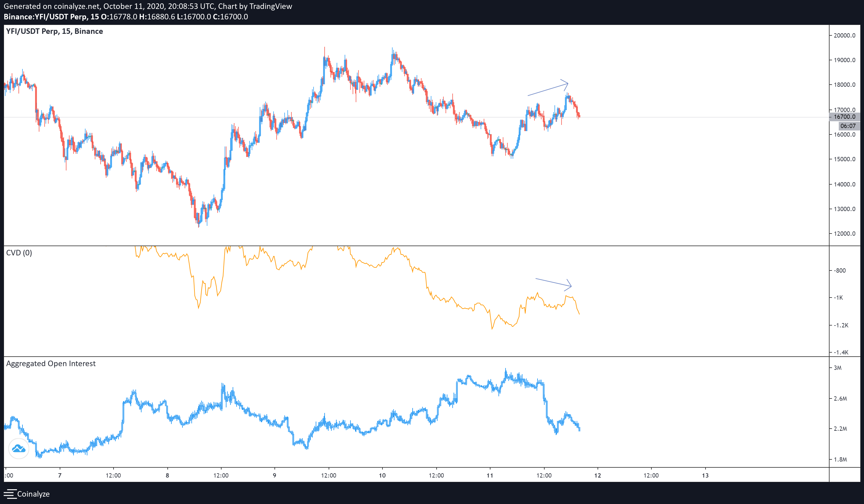The width and height of the screenshot is (864, 504).
Task: Select the Aggregated Open Interest label
Action: point(51,363)
